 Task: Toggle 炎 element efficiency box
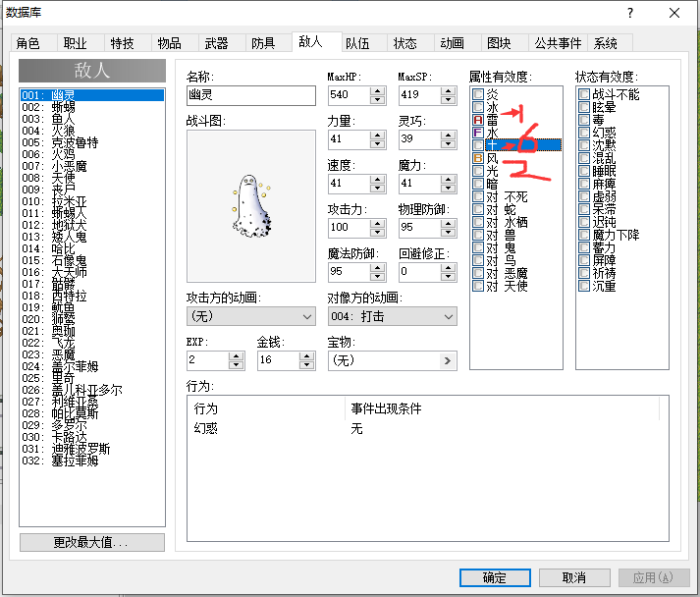coord(478,94)
